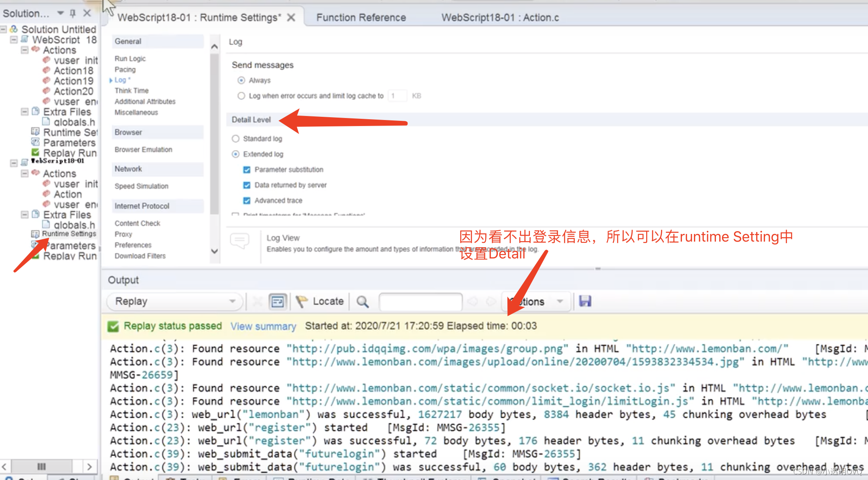Open the Options dropdown arrow
The height and width of the screenshot is (480, 868).
[560, 301]
